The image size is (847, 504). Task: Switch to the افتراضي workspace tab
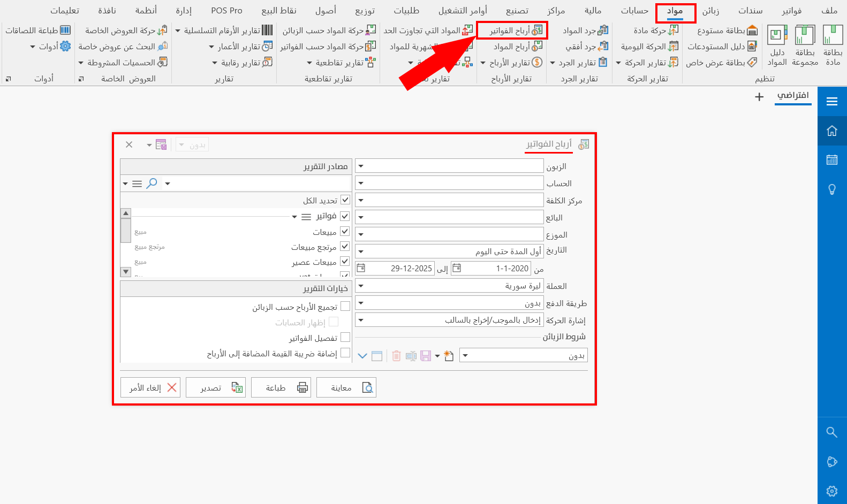coord(793,96)
